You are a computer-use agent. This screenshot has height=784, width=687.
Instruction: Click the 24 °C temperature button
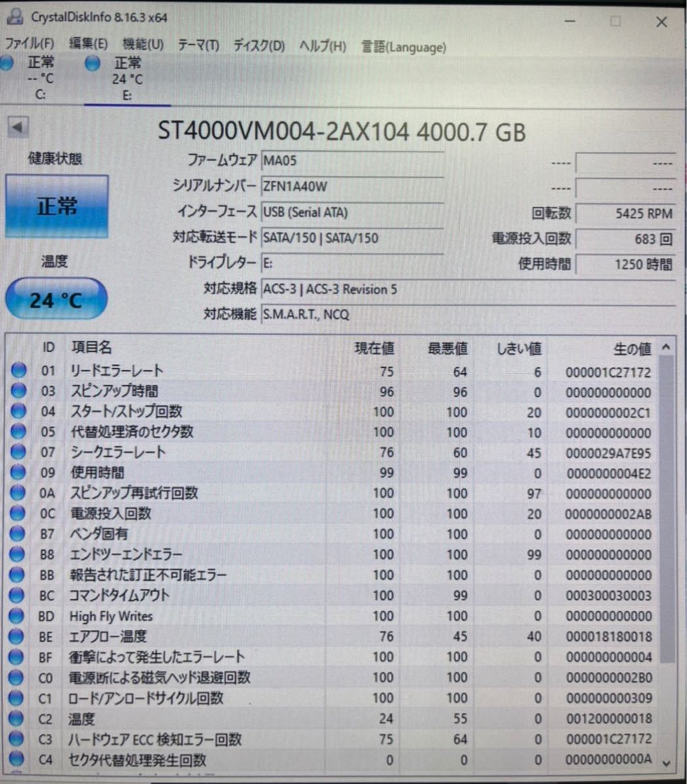[56, 300]
